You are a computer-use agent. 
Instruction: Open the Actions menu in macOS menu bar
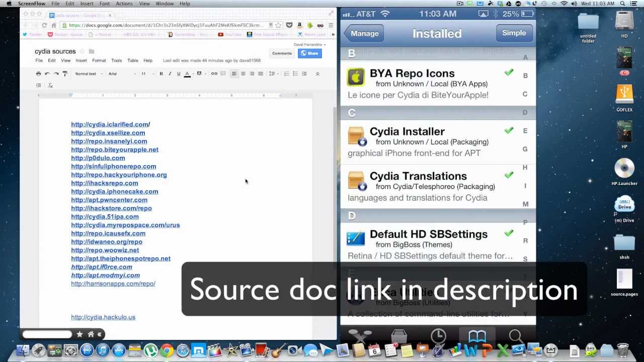point(124,4)
